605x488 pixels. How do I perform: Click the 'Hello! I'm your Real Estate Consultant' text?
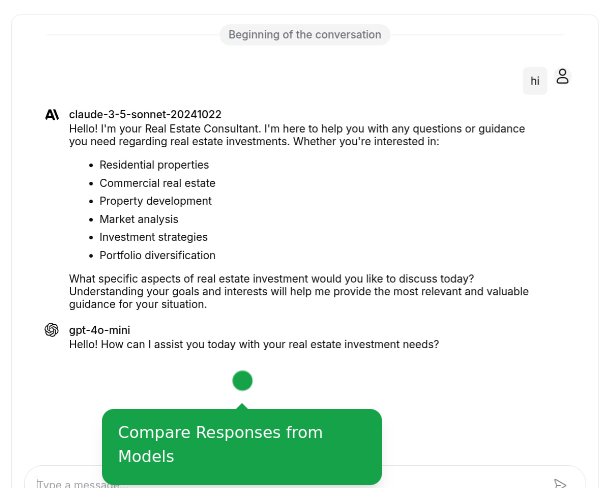(297, 135)
